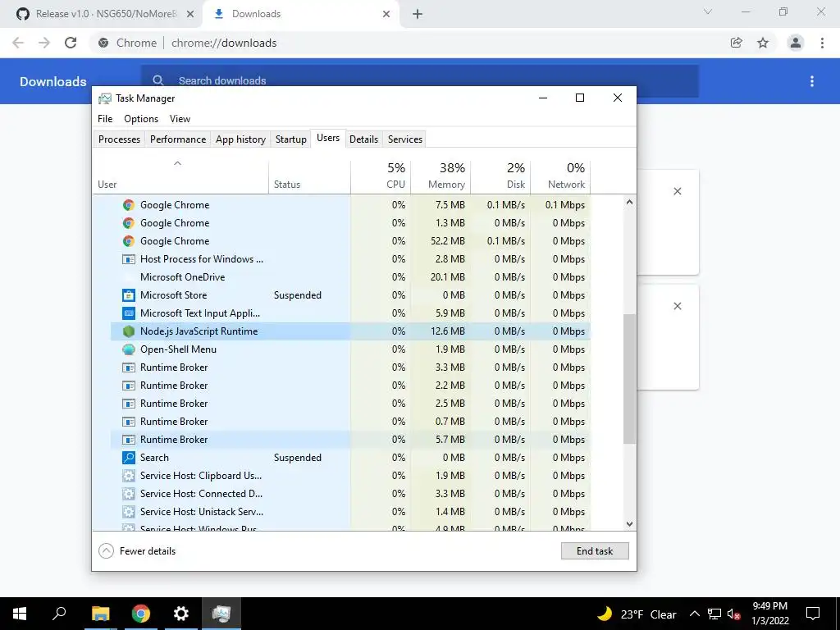840x630 pixels.
Task: Bookmark this page with the star icon
Action: coord(763,43)
